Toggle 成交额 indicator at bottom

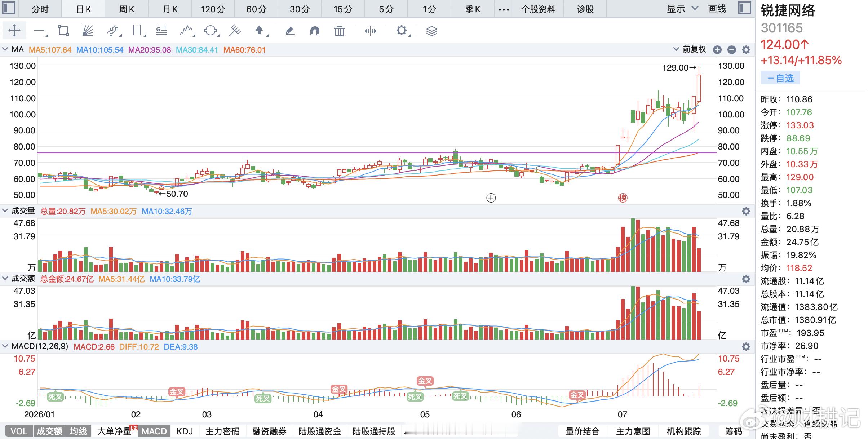49,431
